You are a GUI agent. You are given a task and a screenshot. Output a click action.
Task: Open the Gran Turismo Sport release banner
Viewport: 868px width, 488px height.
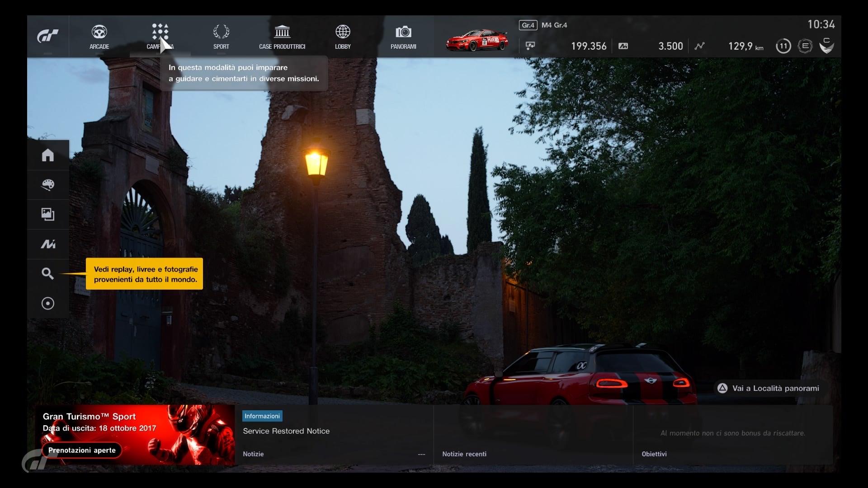tap(135, 435)
